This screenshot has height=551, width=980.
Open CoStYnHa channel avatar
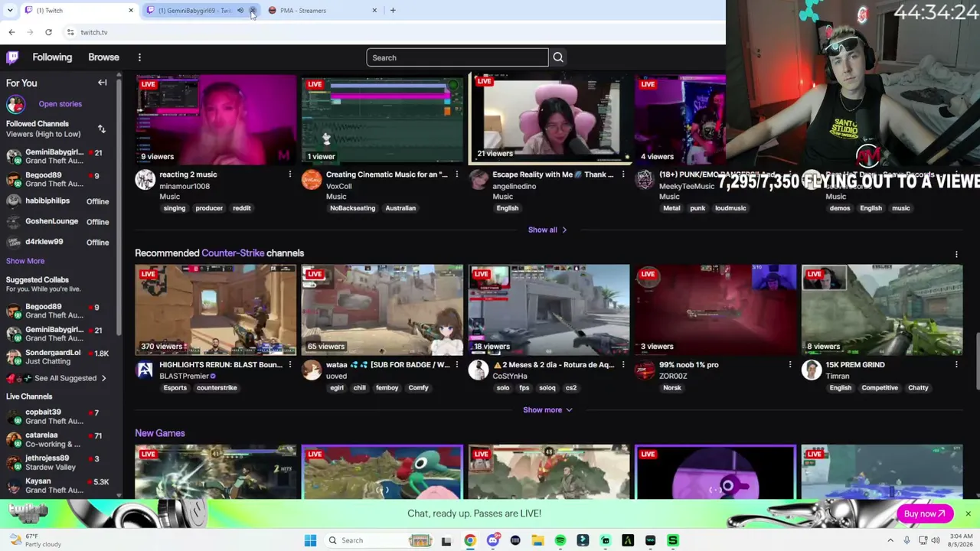(x=479, y=370)
